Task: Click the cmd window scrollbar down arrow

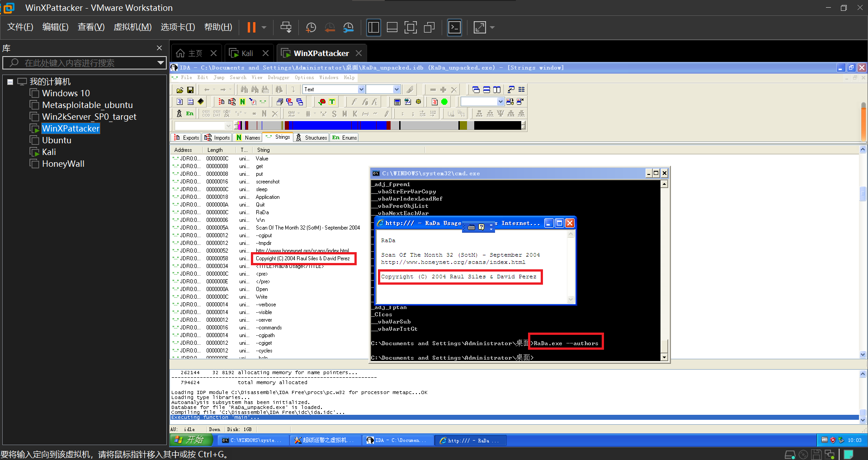Action: click(x=664, y=357)
